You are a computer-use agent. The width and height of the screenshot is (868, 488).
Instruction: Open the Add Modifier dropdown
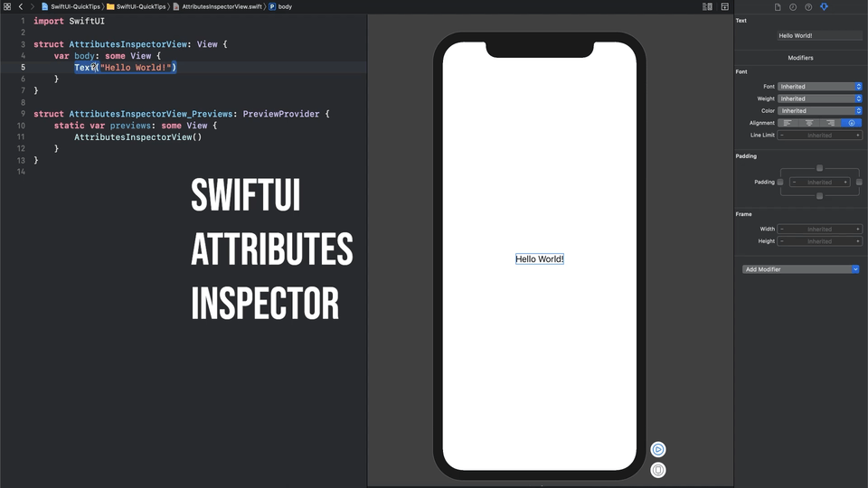tap(800, 269)
